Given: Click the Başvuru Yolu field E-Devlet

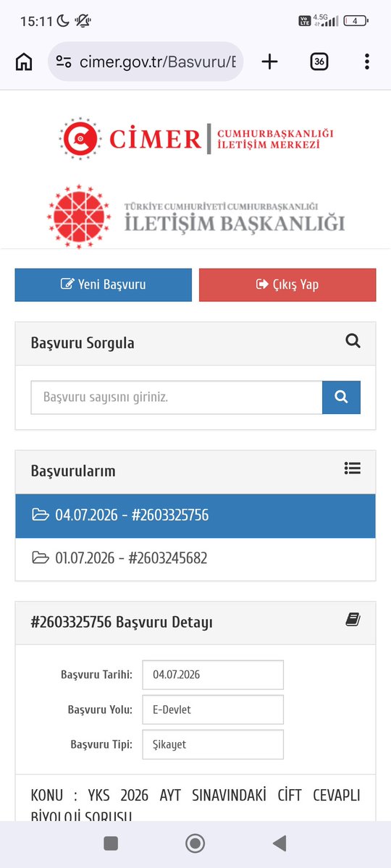Looking at the screenshot, I should pos(213,709).
